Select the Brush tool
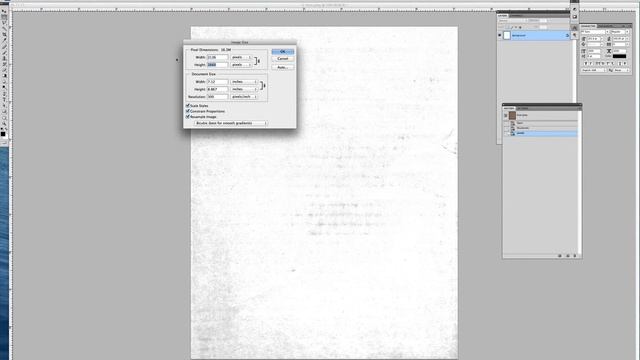 click(4, 52)
